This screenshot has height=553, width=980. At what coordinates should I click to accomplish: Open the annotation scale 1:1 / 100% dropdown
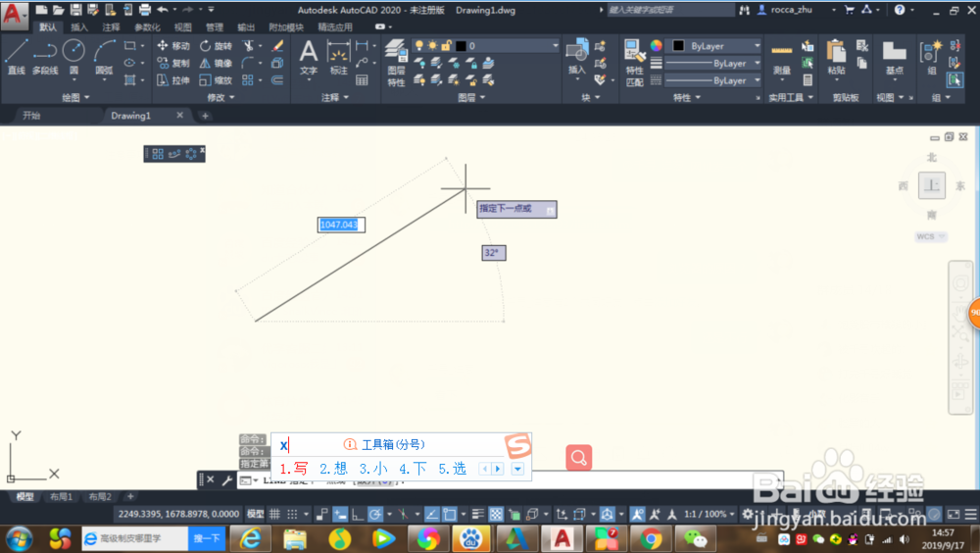709,514
